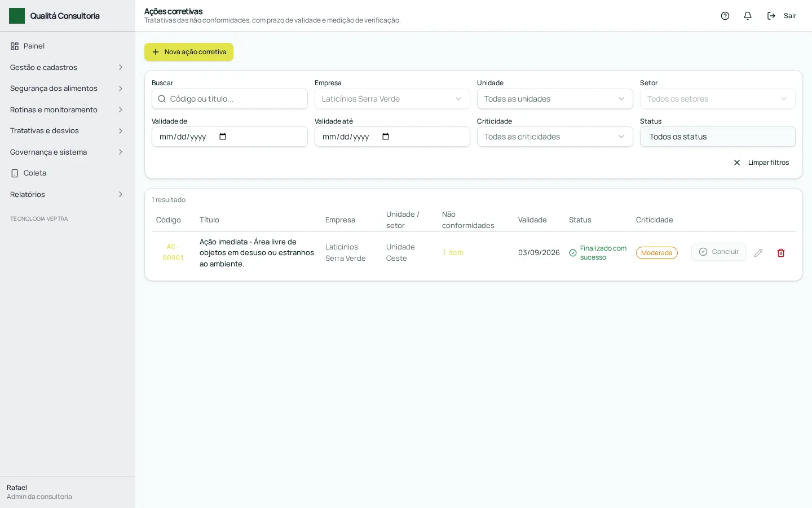The image size is (812, 508).
Task: Open the calendar picker in Validade até
Action: (386, 137)
